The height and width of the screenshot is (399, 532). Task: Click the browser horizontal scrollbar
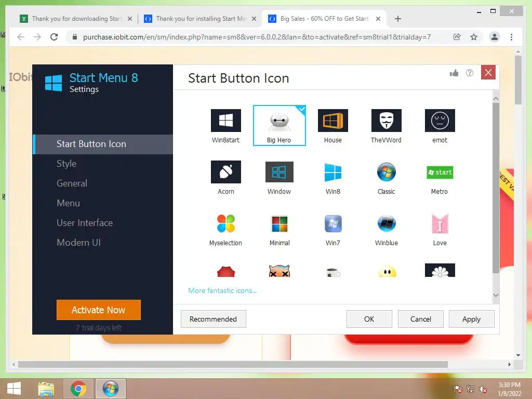pyautogui.click(x=233, y=364)
